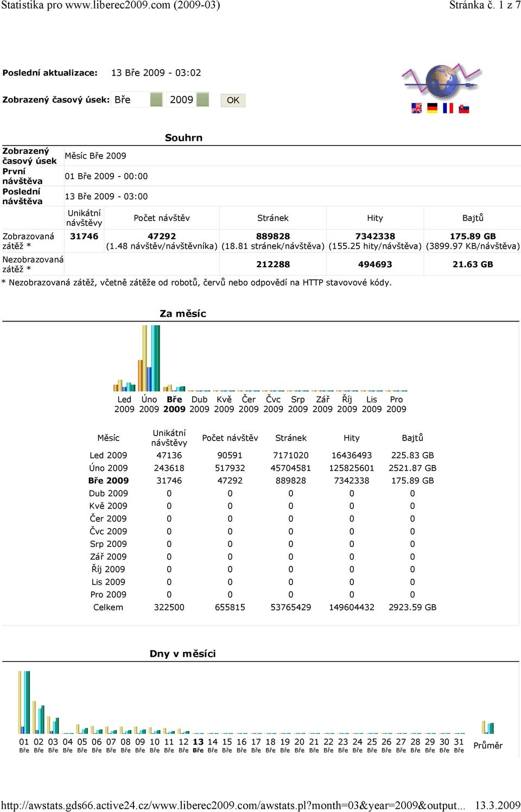Click February unique visitors value 243618
Screen dimensions: 521x812
tap(169, 468)
